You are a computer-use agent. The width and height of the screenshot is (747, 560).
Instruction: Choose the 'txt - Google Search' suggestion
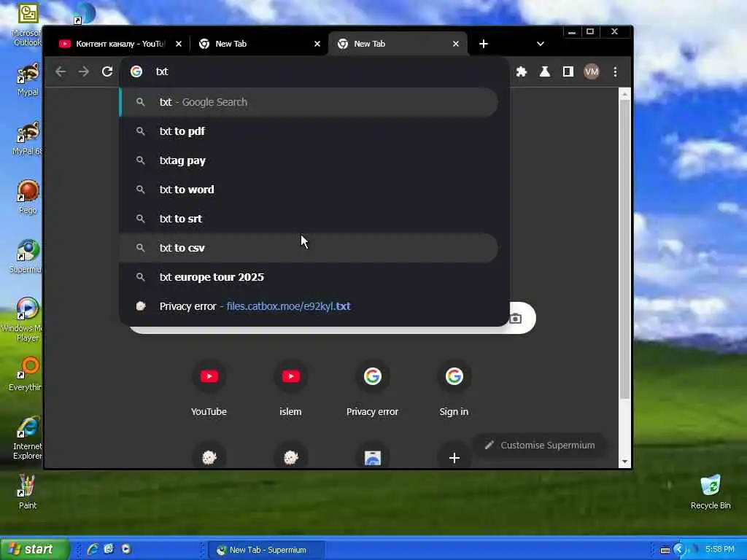309,102
